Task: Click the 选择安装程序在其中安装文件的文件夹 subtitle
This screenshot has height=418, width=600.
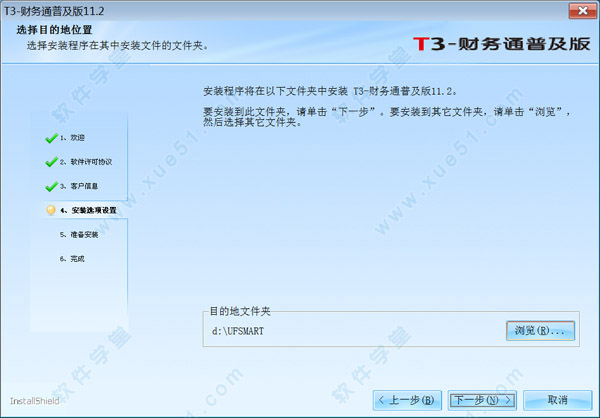Action: [x=117, y=46]
